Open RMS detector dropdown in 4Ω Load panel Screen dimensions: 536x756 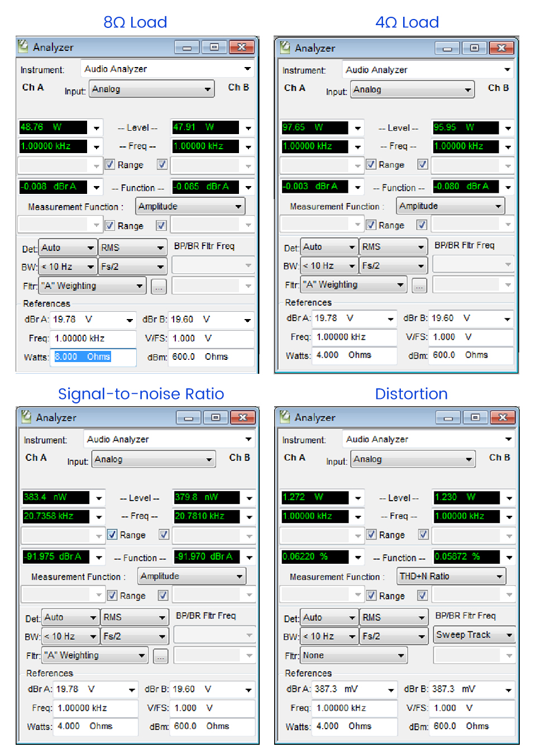tap(394, 247)
